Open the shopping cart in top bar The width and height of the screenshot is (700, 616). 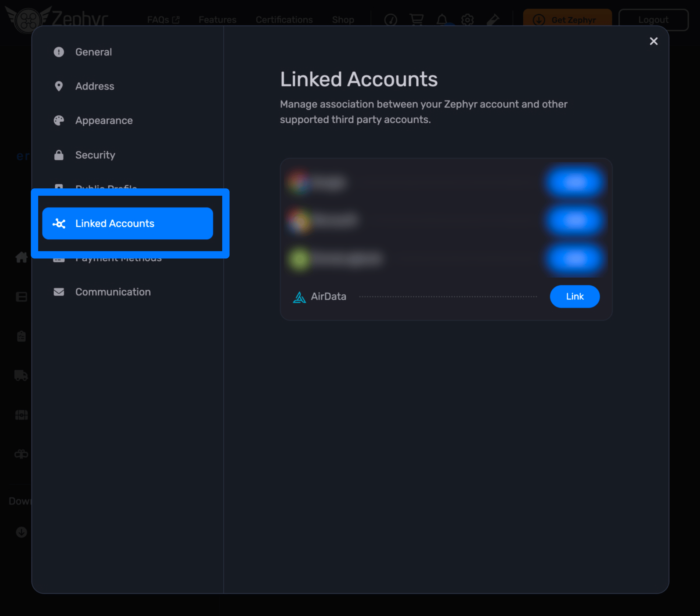(416, 19)
